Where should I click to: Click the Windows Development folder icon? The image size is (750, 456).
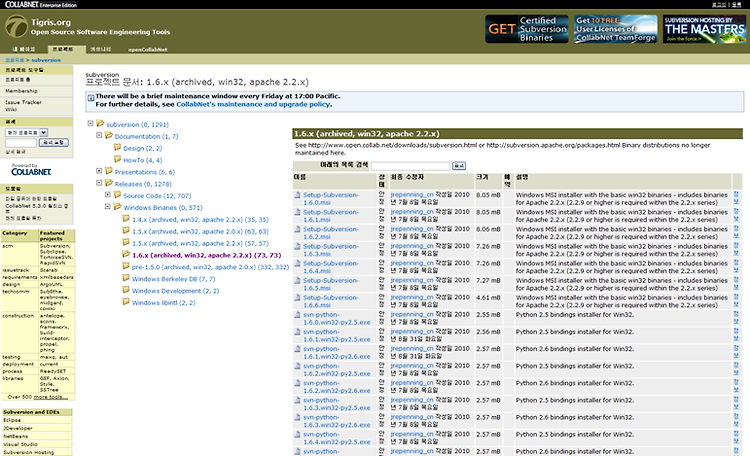[126, 290]
